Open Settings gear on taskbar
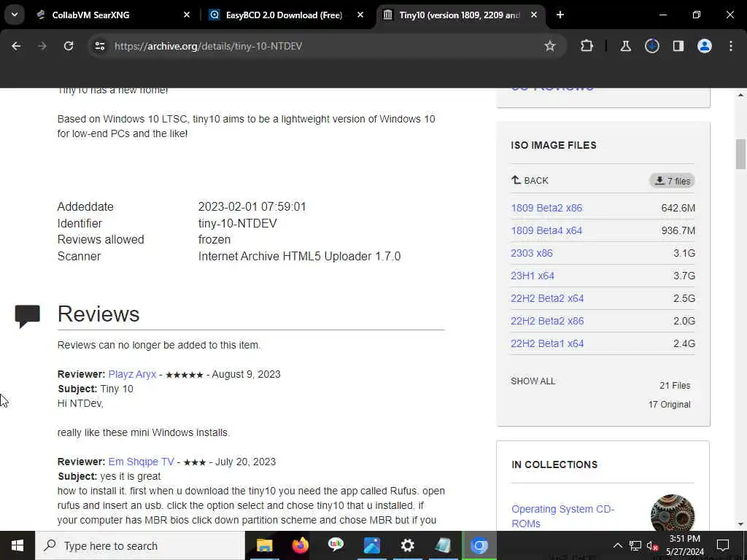 pyautogui.click(x=407, y=545)
